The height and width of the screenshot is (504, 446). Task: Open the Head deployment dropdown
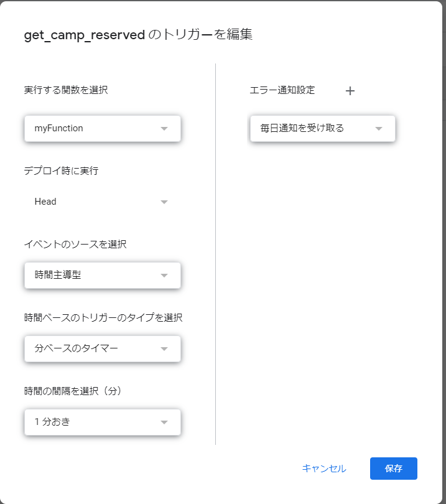click(103, 202)
